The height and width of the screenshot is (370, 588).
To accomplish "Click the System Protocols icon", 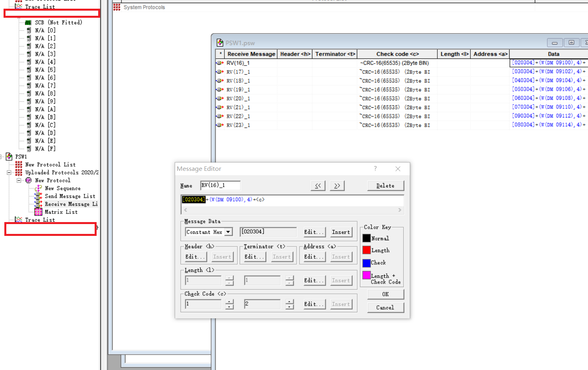I will click(117, 7).
